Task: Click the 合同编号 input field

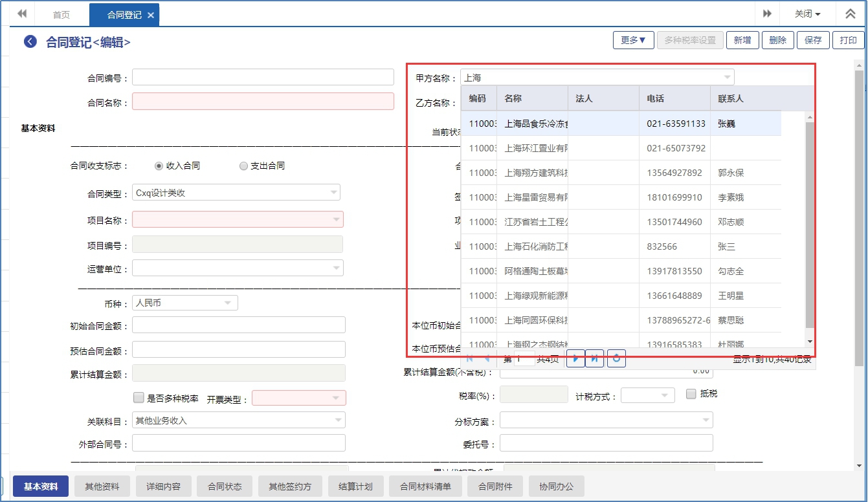Action: pos(263,78)
